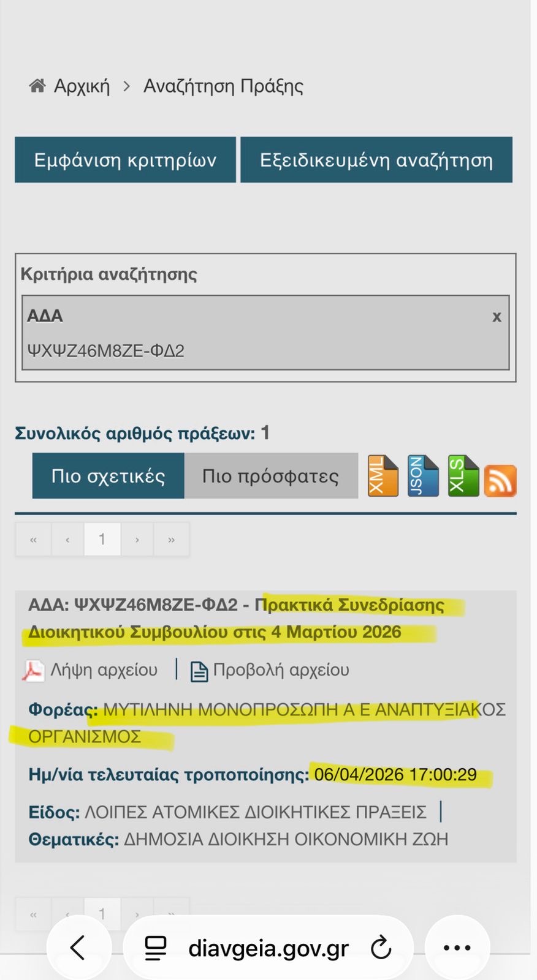Export results as XLS spreadsheet
537x980 pixels.
coord(463,476)
